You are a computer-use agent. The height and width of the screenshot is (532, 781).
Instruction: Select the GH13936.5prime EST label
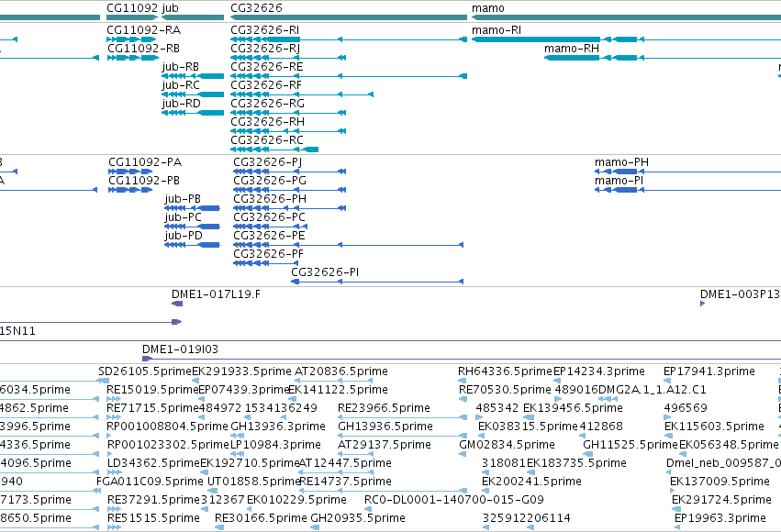click(x=385, y=427)
